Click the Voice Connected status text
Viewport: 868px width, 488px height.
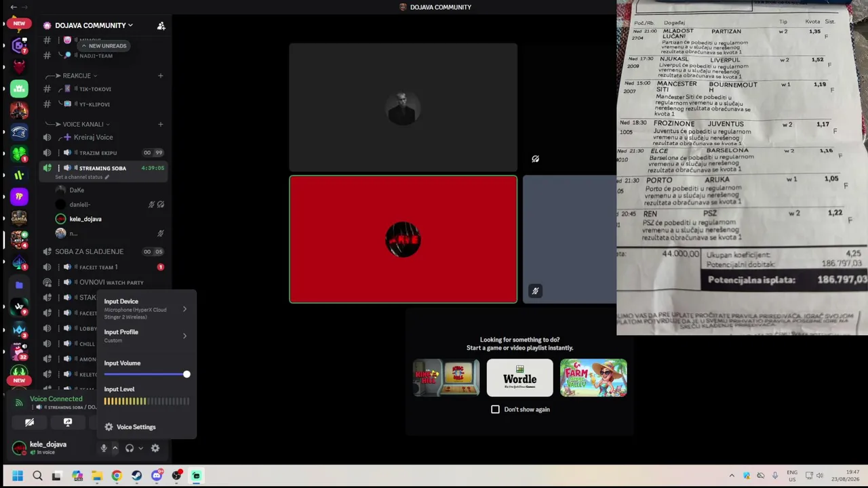[56, 399]
